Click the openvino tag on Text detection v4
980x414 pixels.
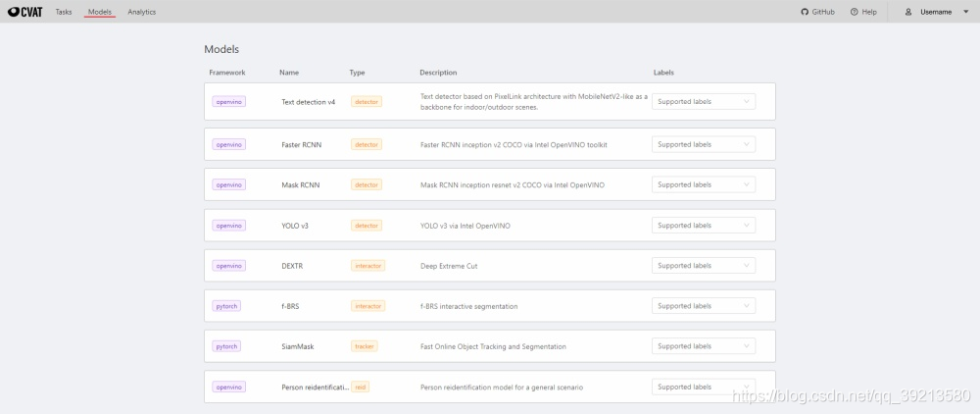coord(228,101)
